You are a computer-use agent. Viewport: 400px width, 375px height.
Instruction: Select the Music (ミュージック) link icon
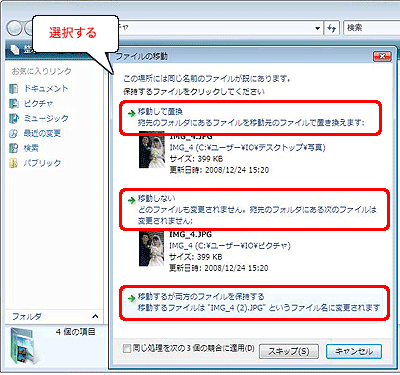(x=13, y=118)
